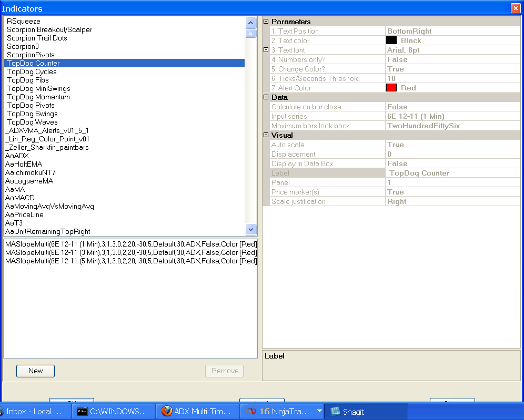Select AaT3 indicator
Viewport: 524px width, 420px height.
124,223
